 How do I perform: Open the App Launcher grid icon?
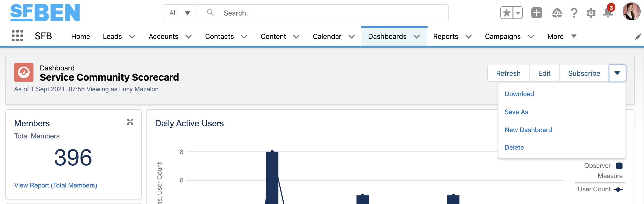[x=17, y=36]
